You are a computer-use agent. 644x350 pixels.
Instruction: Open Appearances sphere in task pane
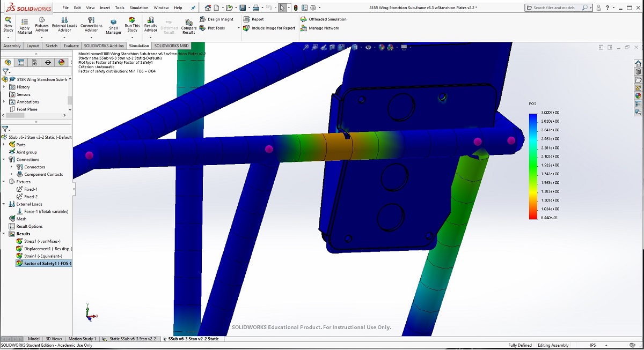[638, 95]
